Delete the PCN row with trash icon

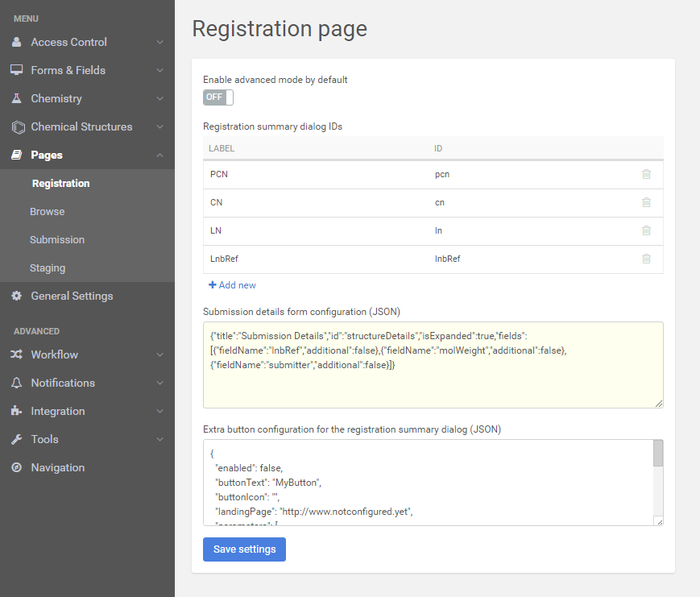tap(646, 174)
